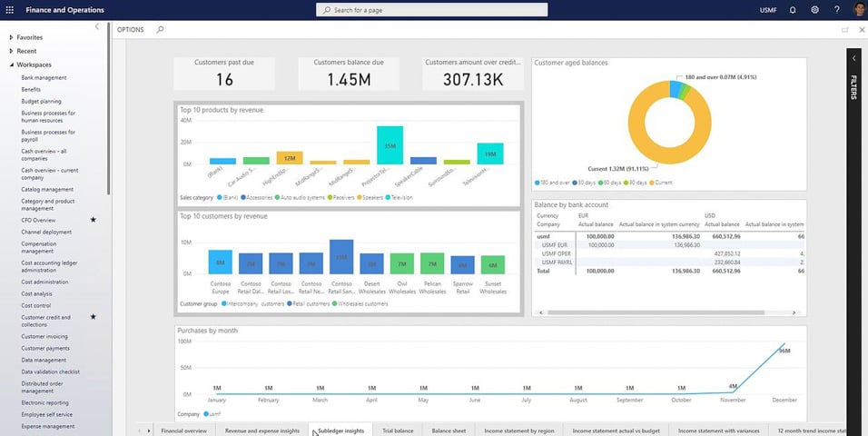Click the Customer credit and collections star
Viewport: 868px width, 436px height.
[x=93, y=317]
